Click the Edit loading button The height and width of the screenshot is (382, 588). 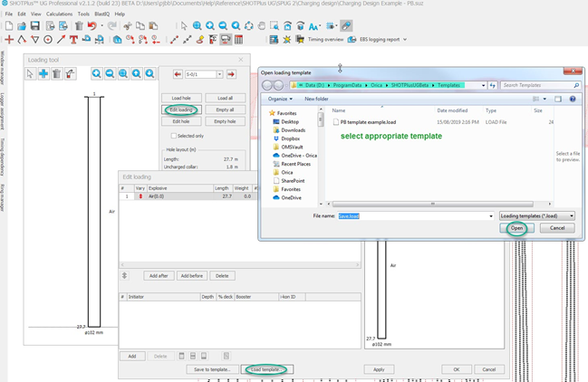[x=181, y=110]
